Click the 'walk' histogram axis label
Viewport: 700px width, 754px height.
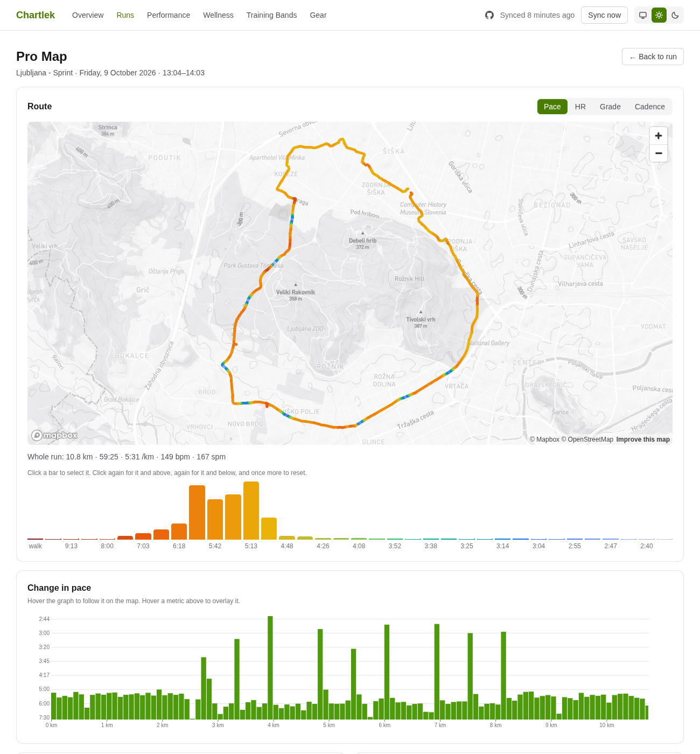36,546
